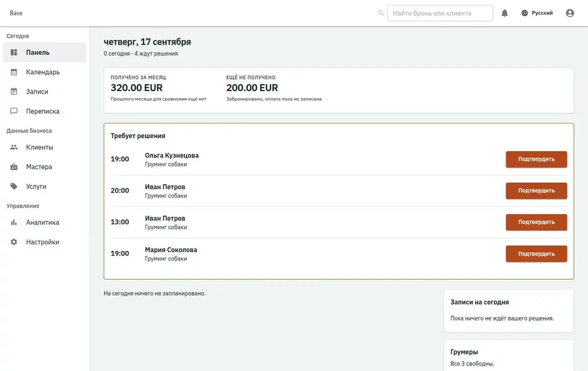This screenshot has height=371, width=588.
Task: Click the Календарь calendar icon in sidebar
Action: point(14,72)
